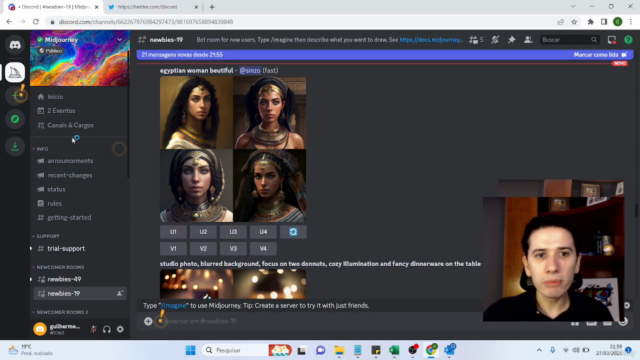
Task: Open pinned messages pin icon
Action: click(511, 40)
